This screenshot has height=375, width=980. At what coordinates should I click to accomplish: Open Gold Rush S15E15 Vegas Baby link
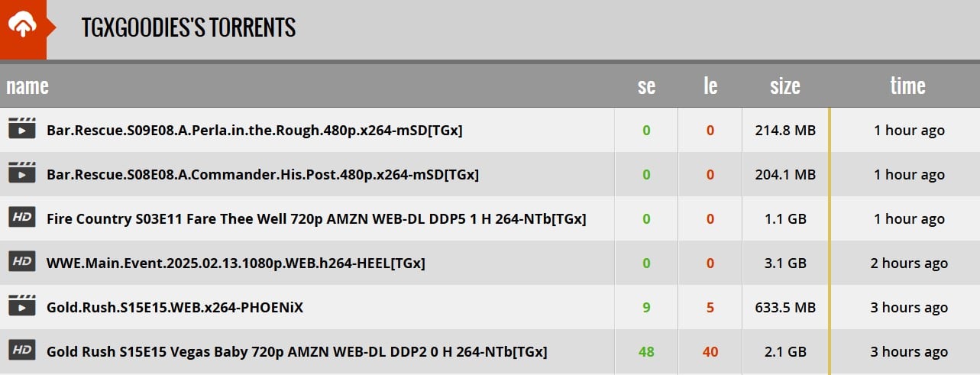click(297, 352)
